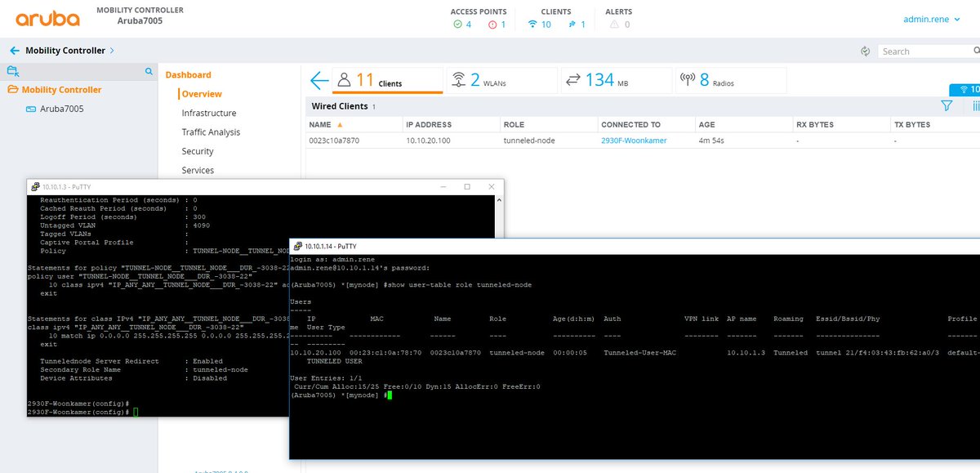Select the 11 Clients tab
The width and height of the screenshot is (980, 473).
click(387, 80)
